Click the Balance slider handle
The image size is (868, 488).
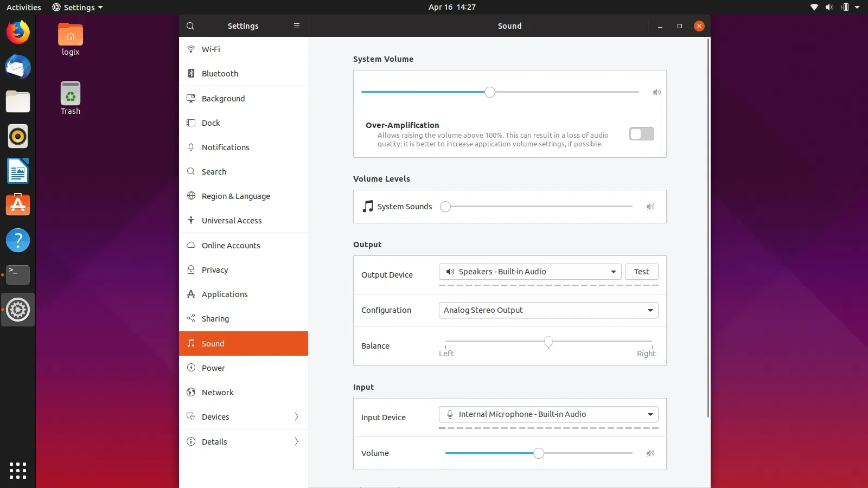click(548, 342)
